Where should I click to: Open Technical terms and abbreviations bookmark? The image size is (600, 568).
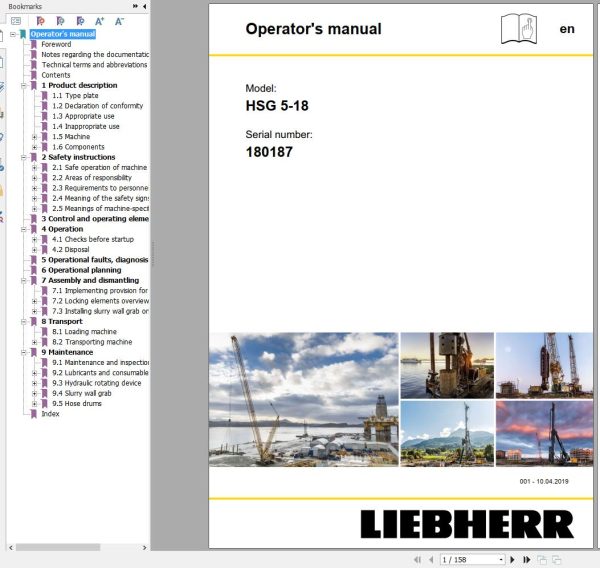click(x=95, y=65)
